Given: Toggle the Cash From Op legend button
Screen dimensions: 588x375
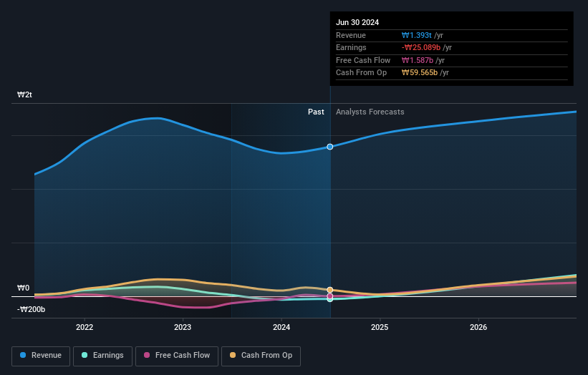Looking at the screenshot, I should (x=261, y=356).
